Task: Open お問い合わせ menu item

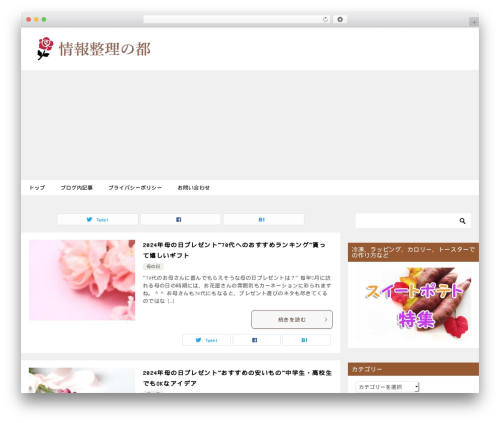Action: click(194, 188)
